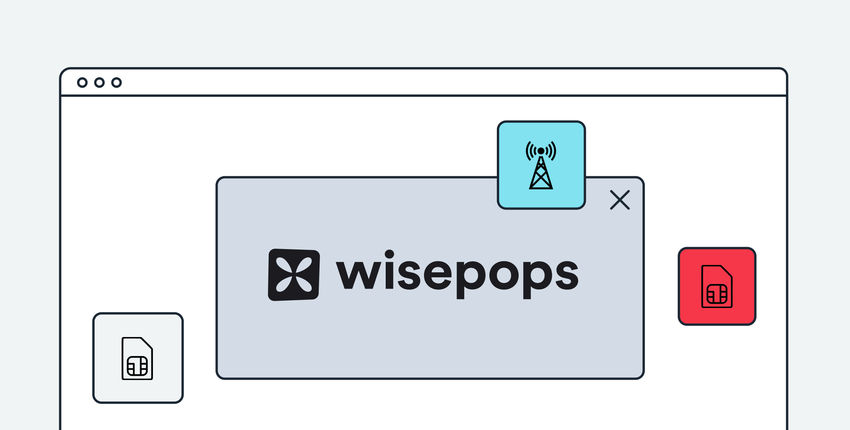The width and height of the screenshot is (850, 430).
Task: Click the chip contacts on the red SIM icon
Action: tap(717, 294)
